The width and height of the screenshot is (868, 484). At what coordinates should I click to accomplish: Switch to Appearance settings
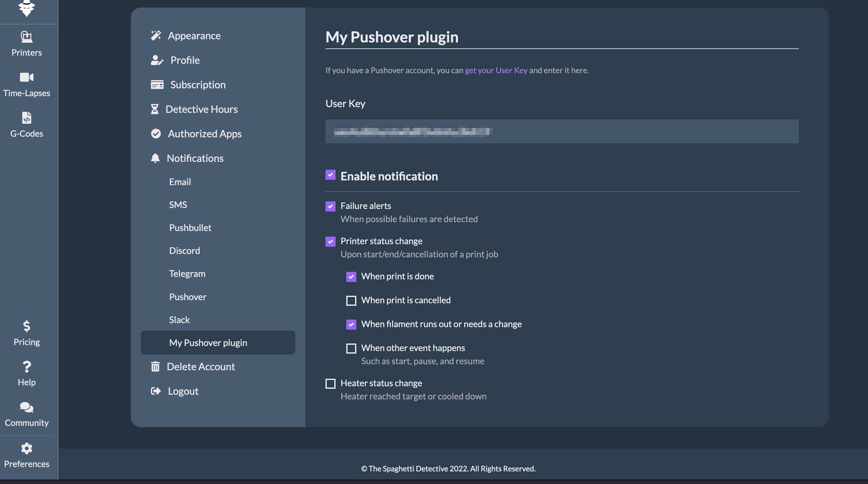point(194,36)
